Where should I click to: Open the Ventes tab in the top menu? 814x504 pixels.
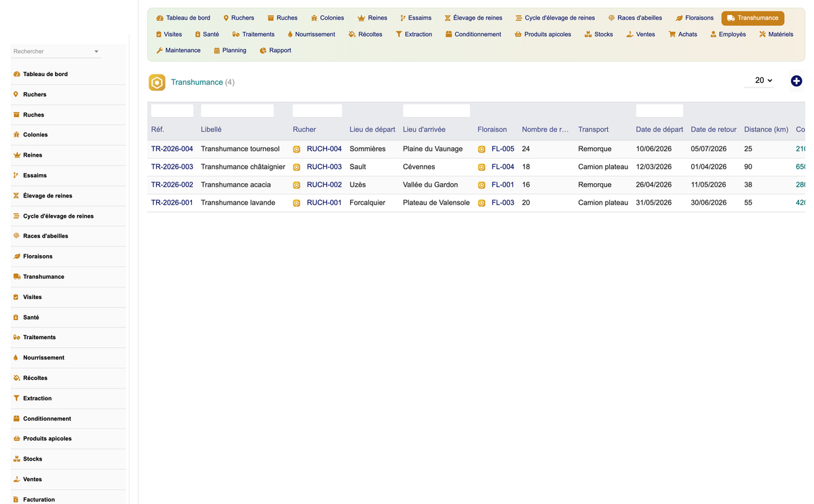tap(640, 34)
